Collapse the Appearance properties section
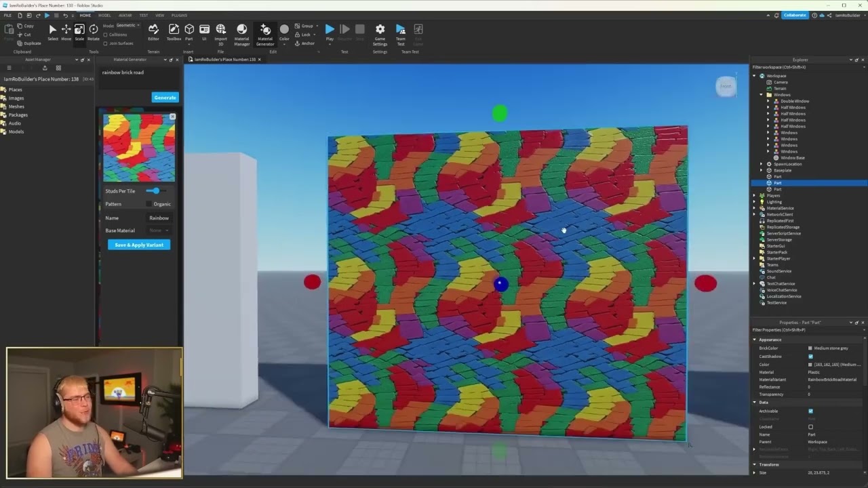Viewport: 868px width, 488px height. [755, 340]
